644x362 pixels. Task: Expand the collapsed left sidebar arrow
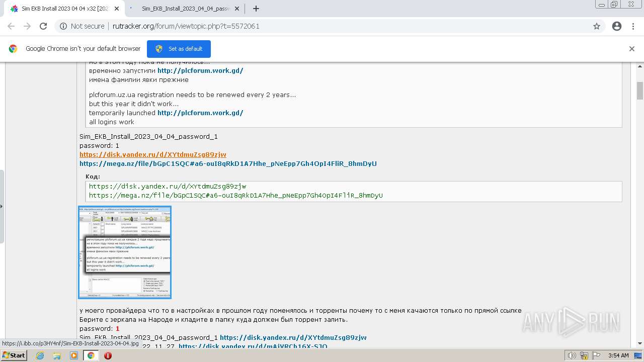pyautogui.click(x=2, y=206)
